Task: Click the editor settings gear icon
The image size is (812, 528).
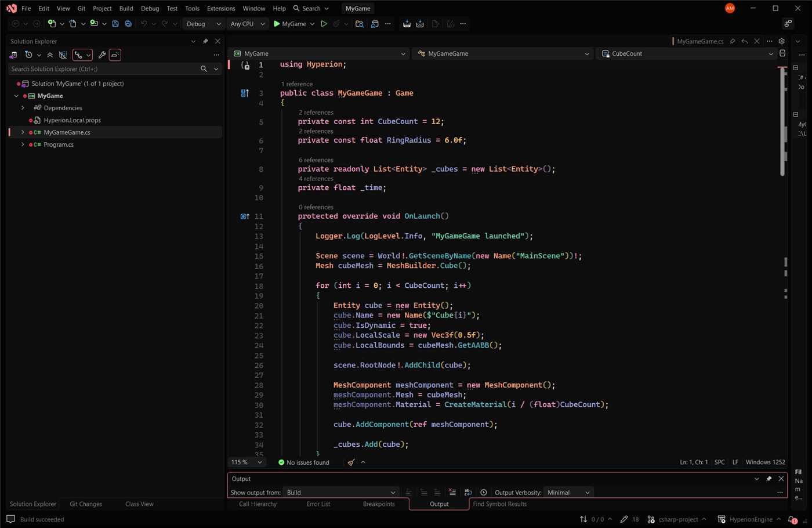Action: (782, 41)
